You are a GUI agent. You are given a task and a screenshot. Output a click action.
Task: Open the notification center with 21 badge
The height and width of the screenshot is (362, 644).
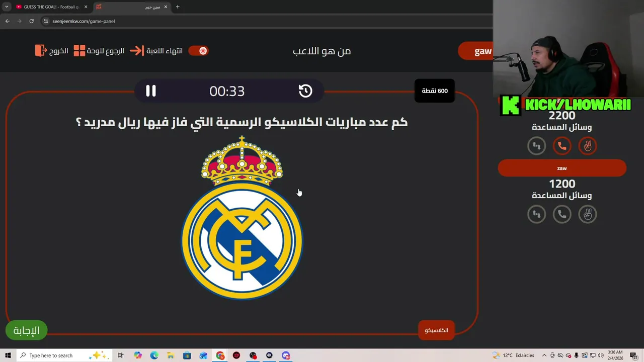coord(634,355)
